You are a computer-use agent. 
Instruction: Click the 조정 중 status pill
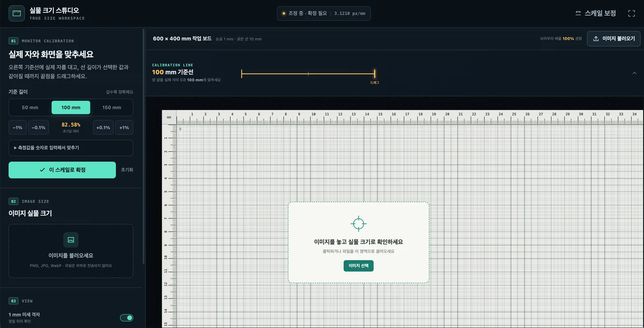click(324, 13)
